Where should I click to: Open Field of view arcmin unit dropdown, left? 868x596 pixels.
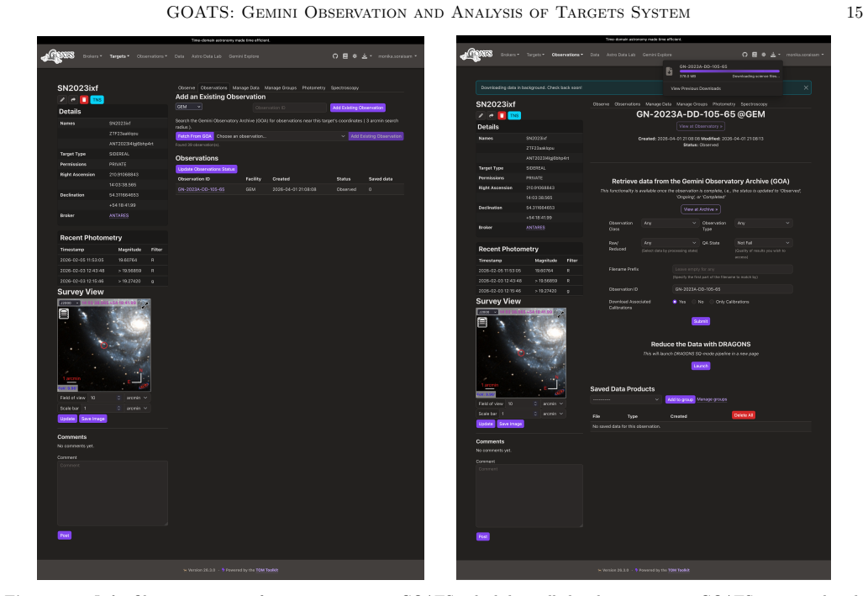pos(137,398)
